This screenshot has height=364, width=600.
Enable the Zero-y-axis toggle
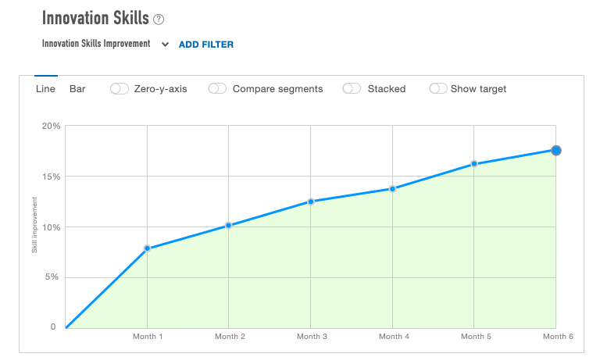click(x=120, y=89)
